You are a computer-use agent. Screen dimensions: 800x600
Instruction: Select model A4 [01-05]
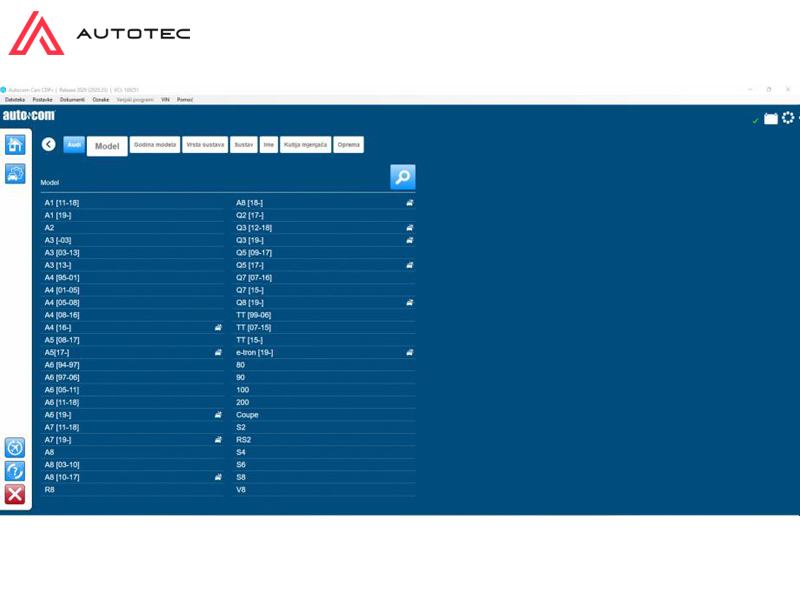point(133,290)
